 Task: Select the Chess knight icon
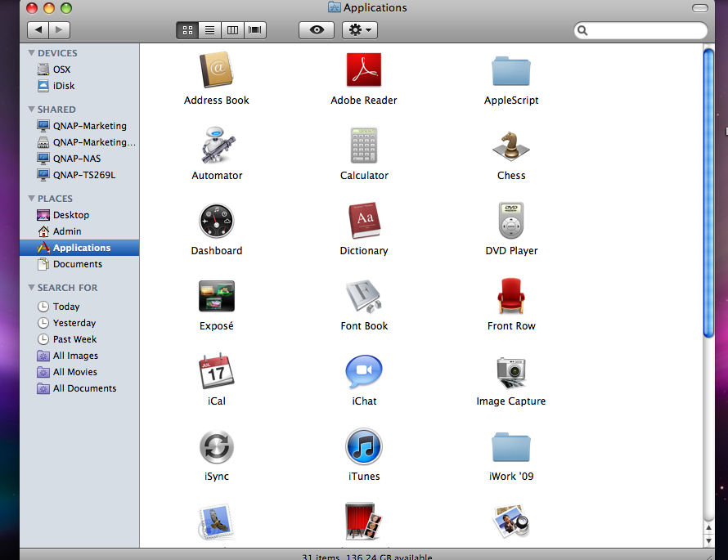tap(510, 146)
